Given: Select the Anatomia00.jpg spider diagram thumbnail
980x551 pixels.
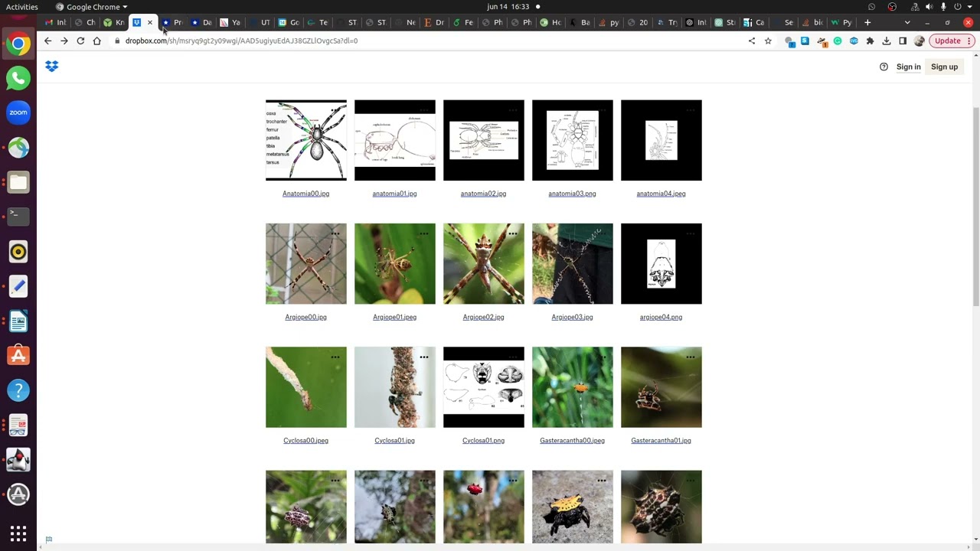Looking at the screenshot, I should click(x=306, y=141).
